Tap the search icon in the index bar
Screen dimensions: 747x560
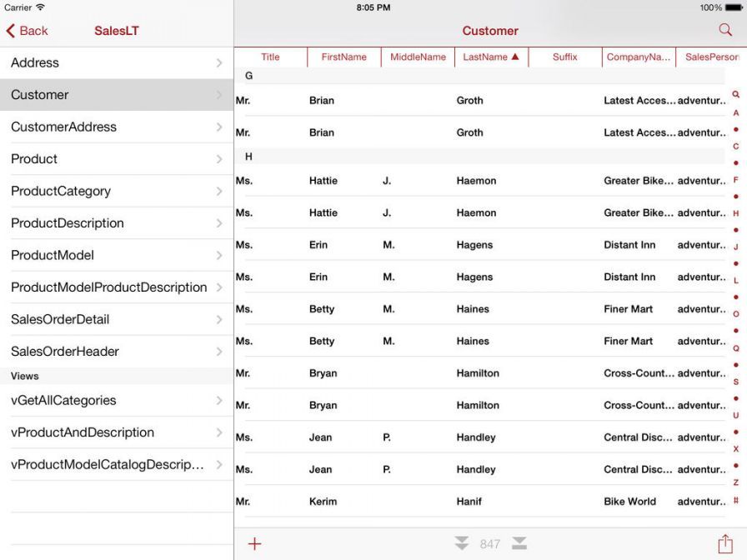[735, 95]
